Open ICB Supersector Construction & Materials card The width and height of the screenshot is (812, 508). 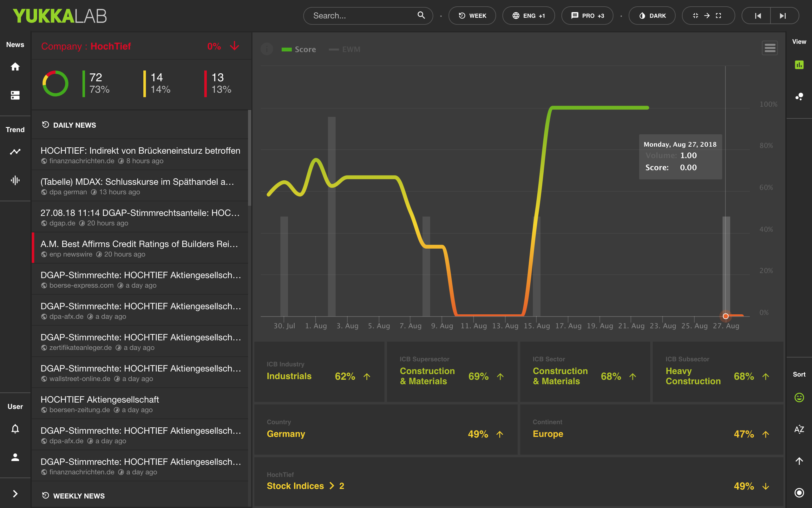452,371
